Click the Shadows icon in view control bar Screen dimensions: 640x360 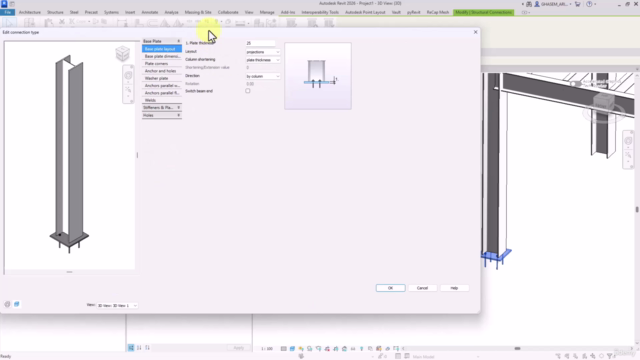(310, 349)
